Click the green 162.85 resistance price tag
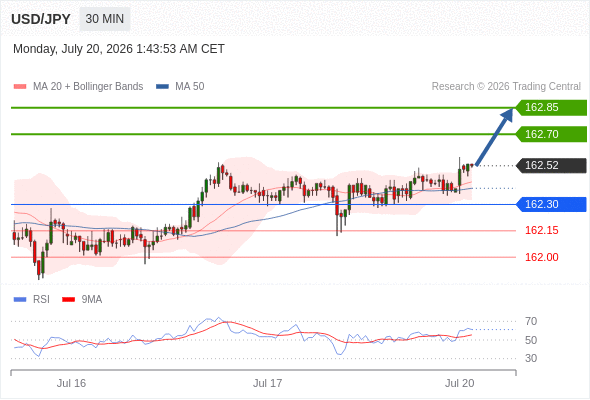 (x=551, y=108)
